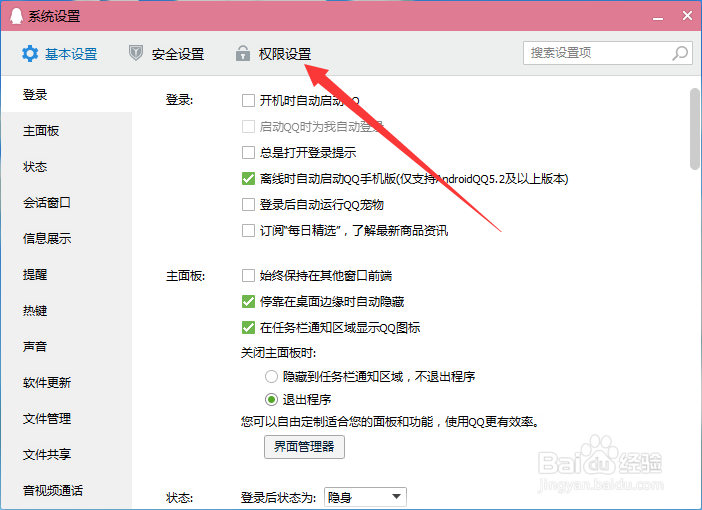The height and width of the screenshot is (510, 702).
Task: Select 隐藏到任务栏通知区域 radio option
Action: pyautogui.click(x=271, y=376)
